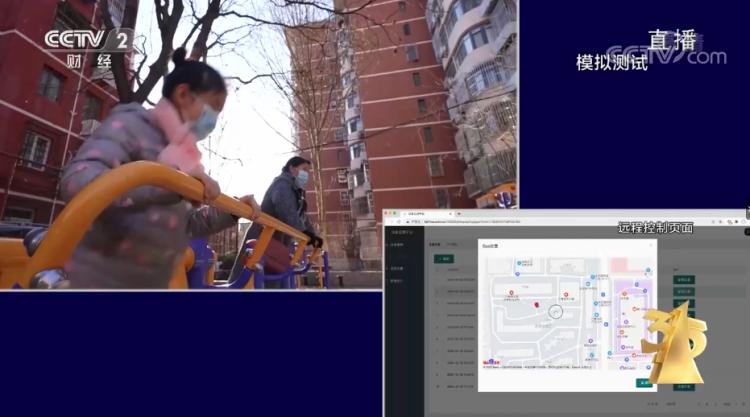750x417 pixels.
Task: Select the first sidebar menu item
Action: 397,245
